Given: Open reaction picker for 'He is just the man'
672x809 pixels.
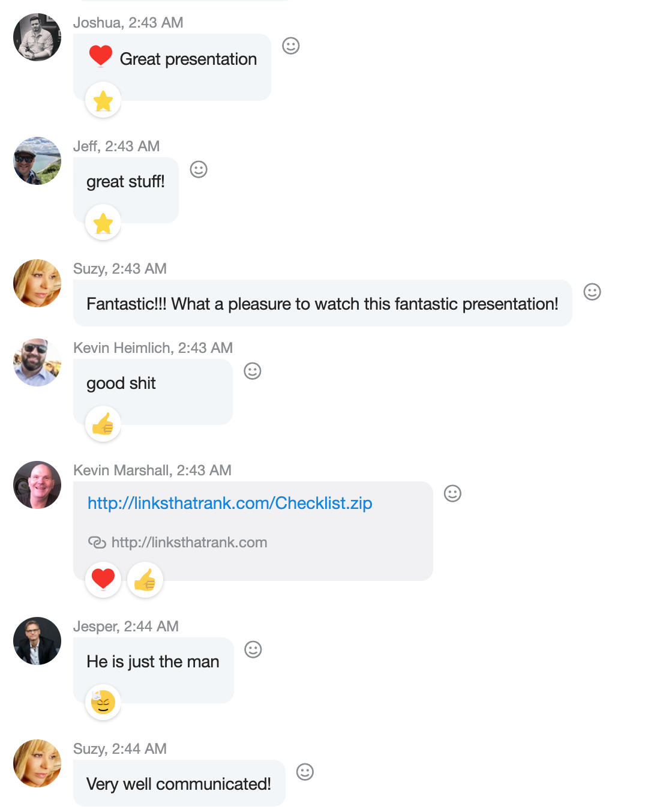Looking at the screenshot, I should click(x=253, y=649).
